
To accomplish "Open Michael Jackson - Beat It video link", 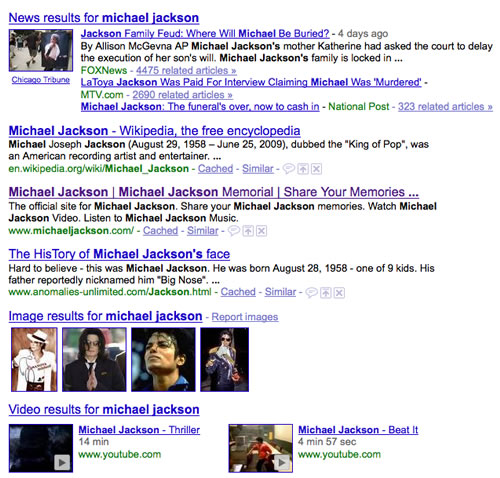I will (358, 430).
